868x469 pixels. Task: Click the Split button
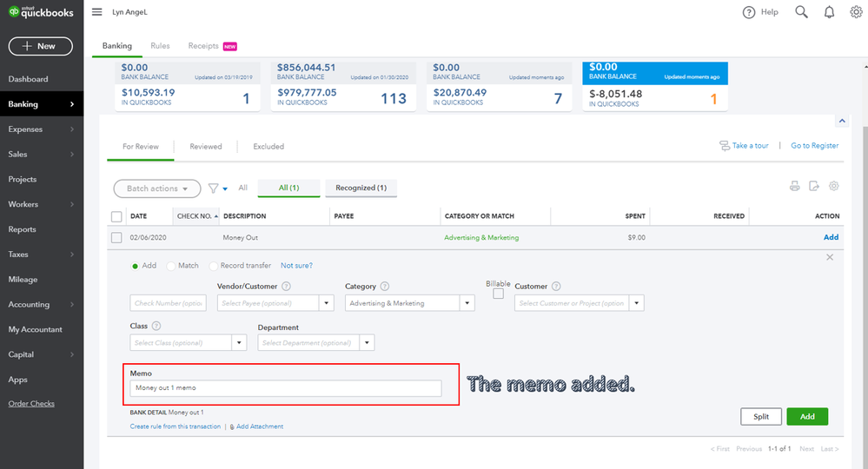761,417
